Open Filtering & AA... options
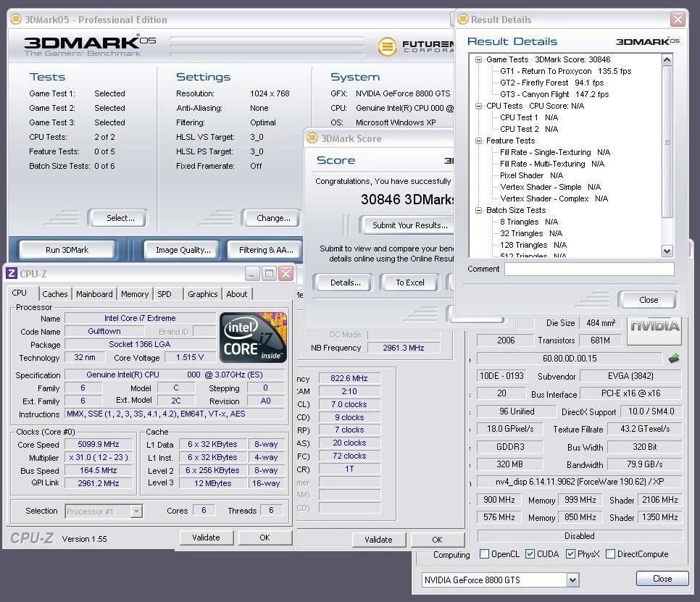 pyautogui.click(x=266, y=250)
